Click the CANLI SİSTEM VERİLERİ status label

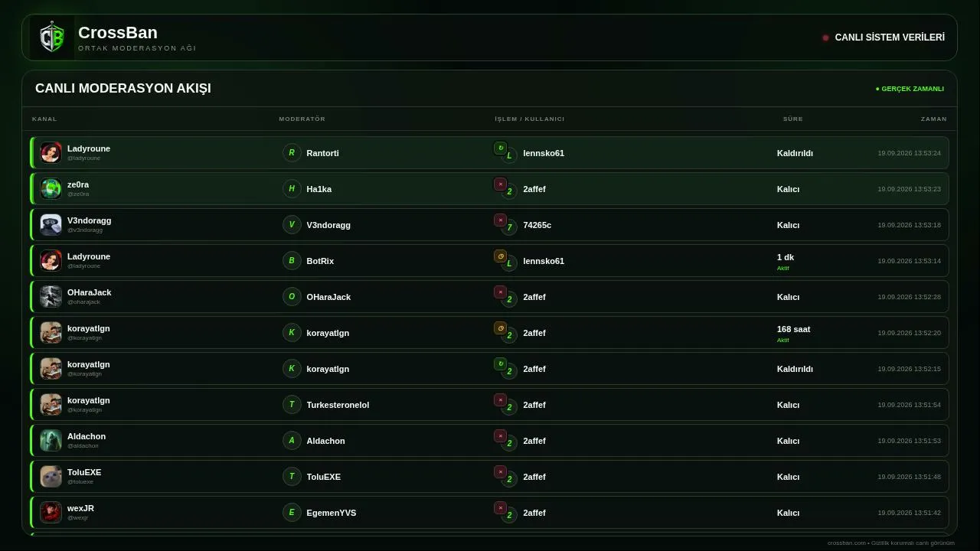point(890,37)
